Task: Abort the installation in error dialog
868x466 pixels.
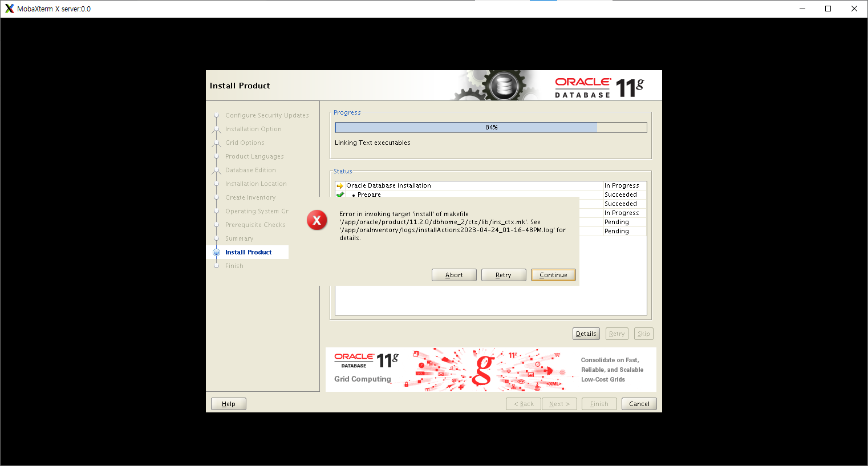Action: [454, 275]
